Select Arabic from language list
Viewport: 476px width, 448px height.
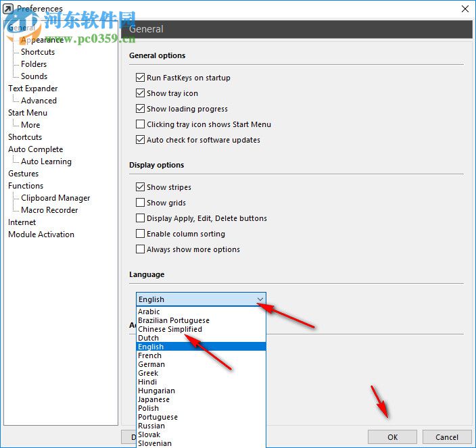click(201, 312)
